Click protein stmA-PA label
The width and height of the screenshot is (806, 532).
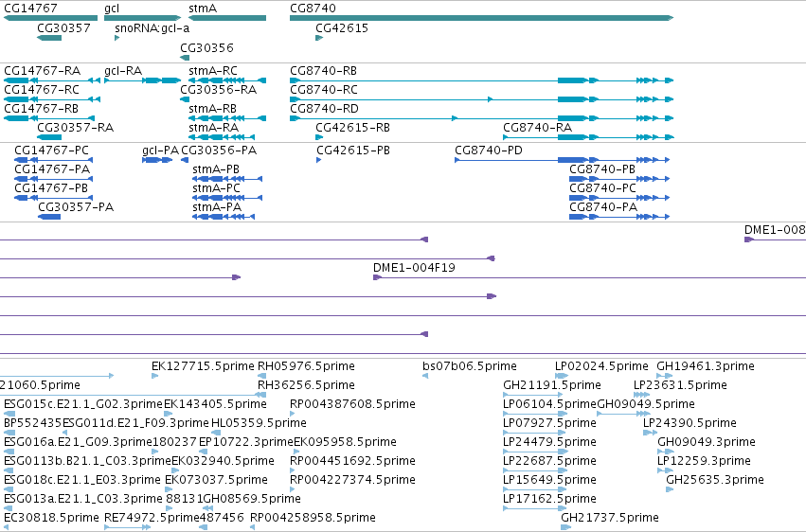217,207
